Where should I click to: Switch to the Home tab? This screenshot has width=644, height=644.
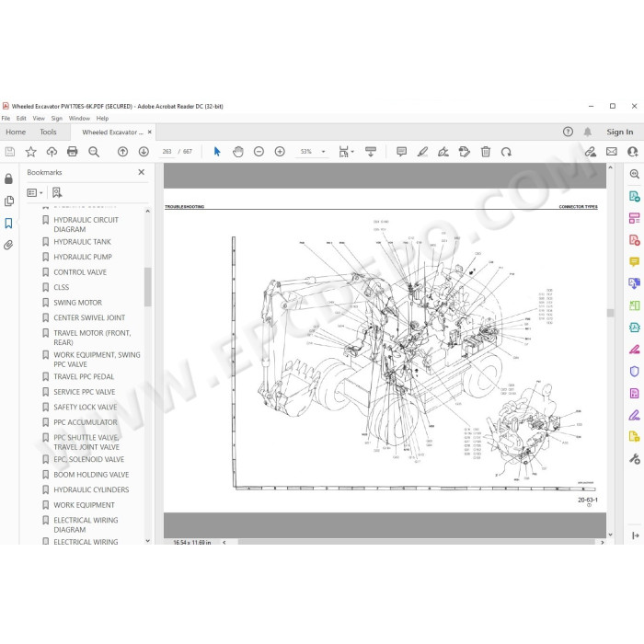click(x=16, y=132)
